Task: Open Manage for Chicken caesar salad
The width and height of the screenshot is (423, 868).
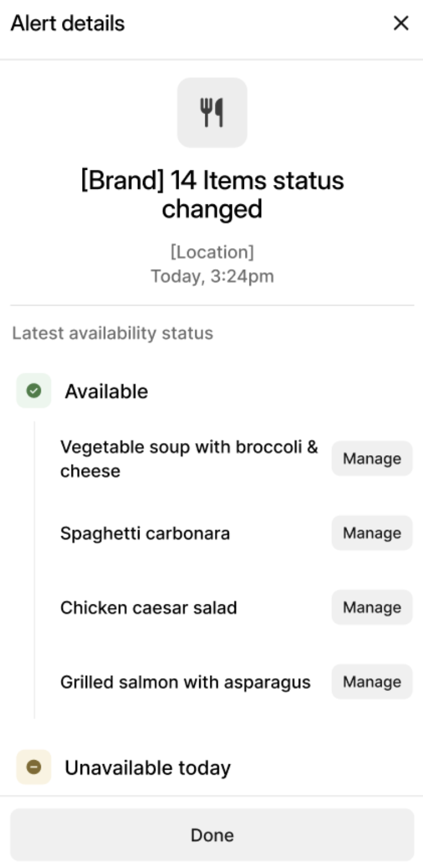Action: (x=372, y=607)
